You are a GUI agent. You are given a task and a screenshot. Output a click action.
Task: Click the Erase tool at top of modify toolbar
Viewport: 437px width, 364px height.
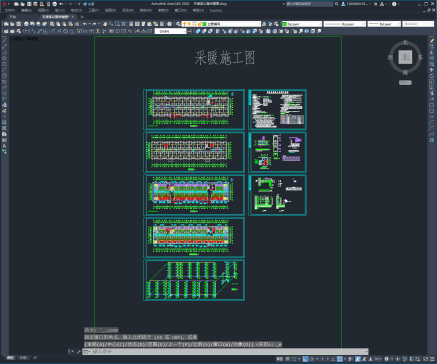point(432,41)
